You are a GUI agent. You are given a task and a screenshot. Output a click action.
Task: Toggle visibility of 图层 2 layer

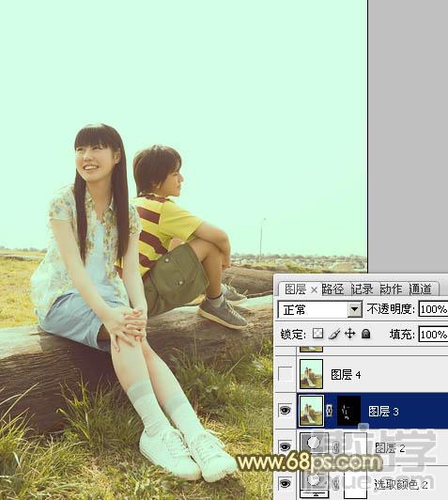[285, 446]
